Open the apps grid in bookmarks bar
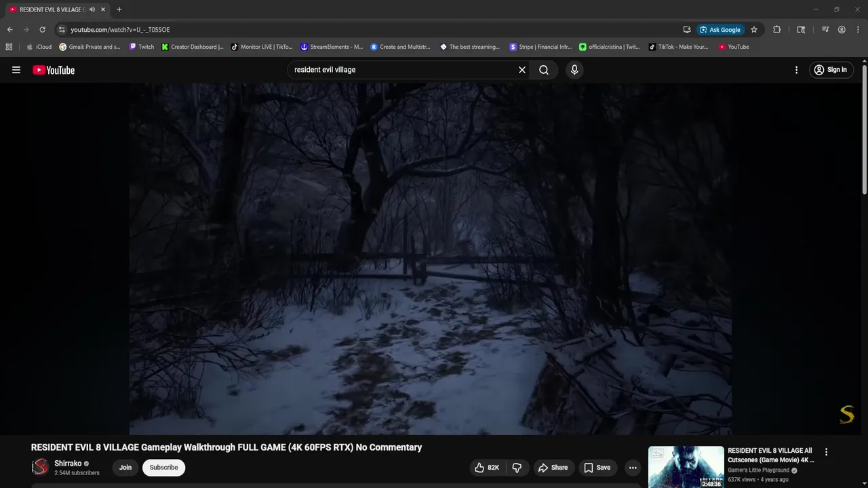The height and width of the screenshot is (488, 868). click(x=9, y=47)
